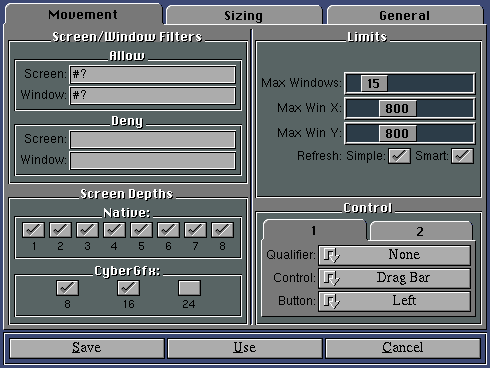Open the Button cycle dropdown showing Left

(394, 301)
